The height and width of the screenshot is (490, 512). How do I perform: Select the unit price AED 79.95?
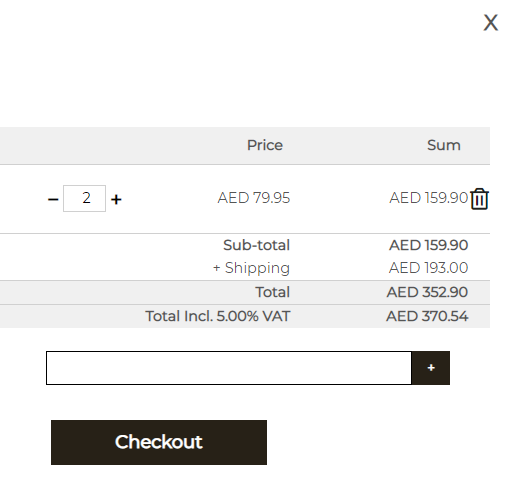click(254, 198)
